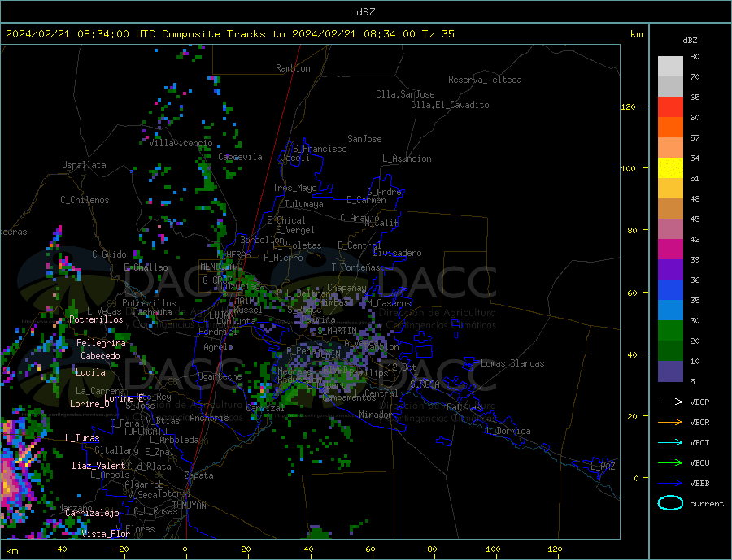Click the green VBCU arrow legend icon
This screenshot has width=732, height=560.
tap(671, 463)
